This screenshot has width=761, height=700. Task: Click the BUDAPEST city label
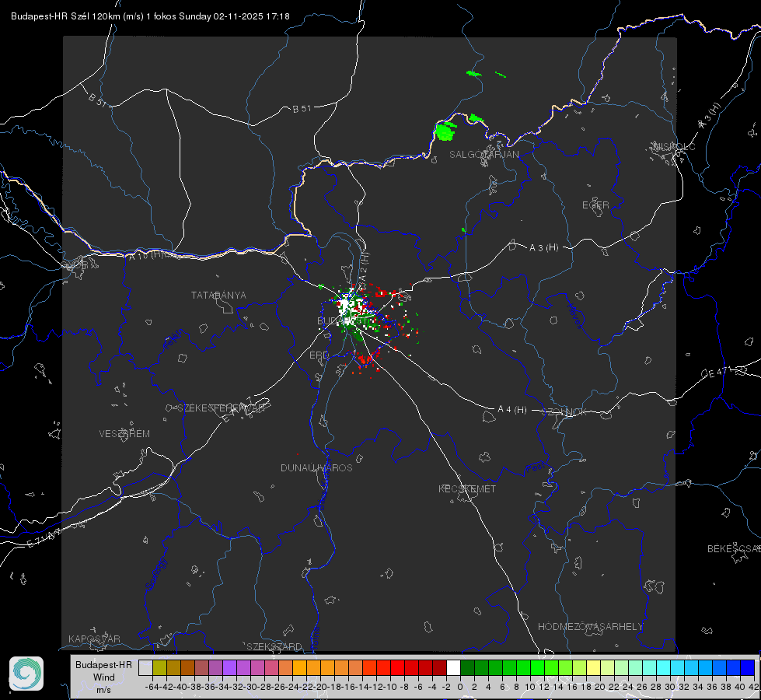tap(343, 320)
